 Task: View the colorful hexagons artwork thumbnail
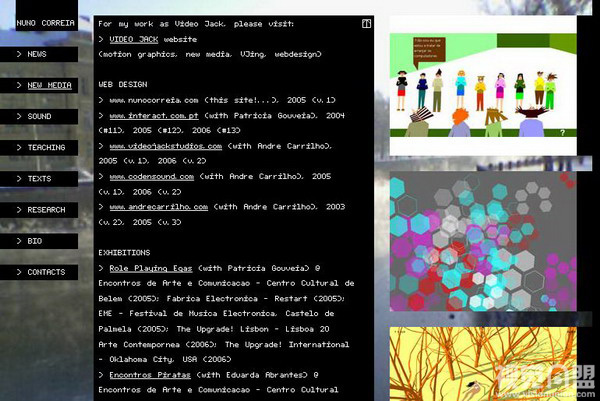(485, 241)
